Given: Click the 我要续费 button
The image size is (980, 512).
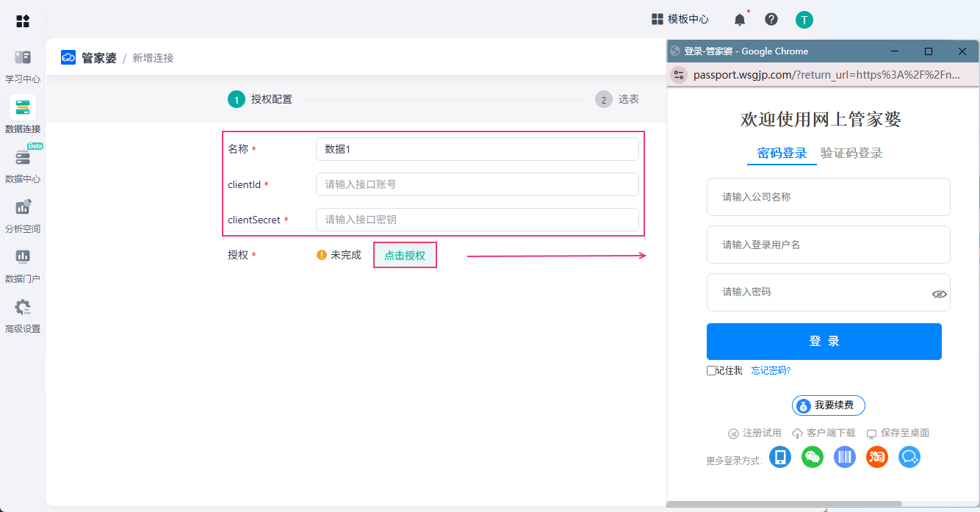Looking at the screenshot, I should 829,405.
